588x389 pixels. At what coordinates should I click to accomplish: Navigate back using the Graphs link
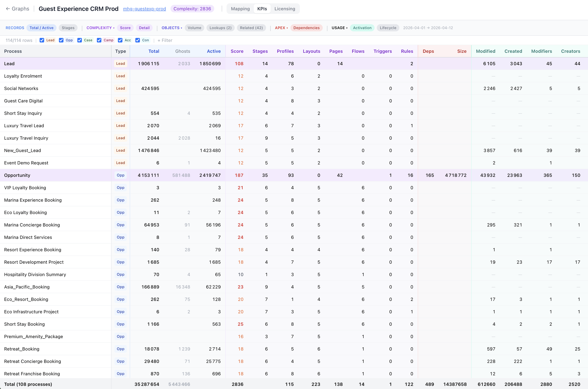point(17,8)
